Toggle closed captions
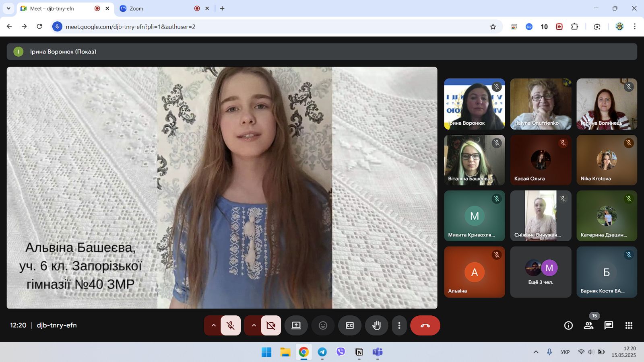This screenshot has height=362, width=644. coord(350,325)
